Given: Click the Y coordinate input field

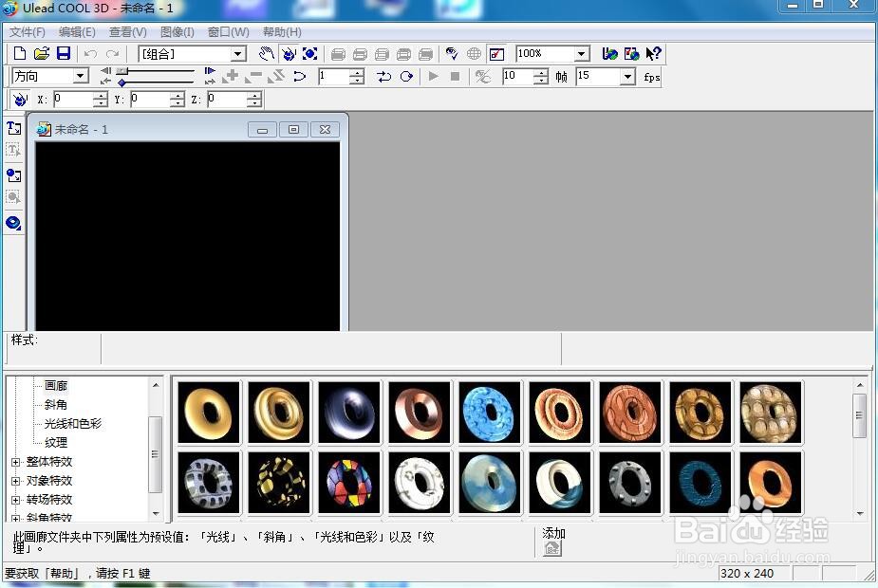Looking at the screenshot, I should coord(150,100).
